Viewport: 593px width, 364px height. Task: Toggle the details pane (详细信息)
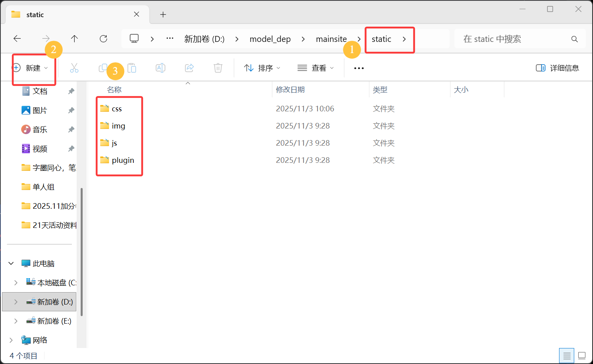coord(557,68)
